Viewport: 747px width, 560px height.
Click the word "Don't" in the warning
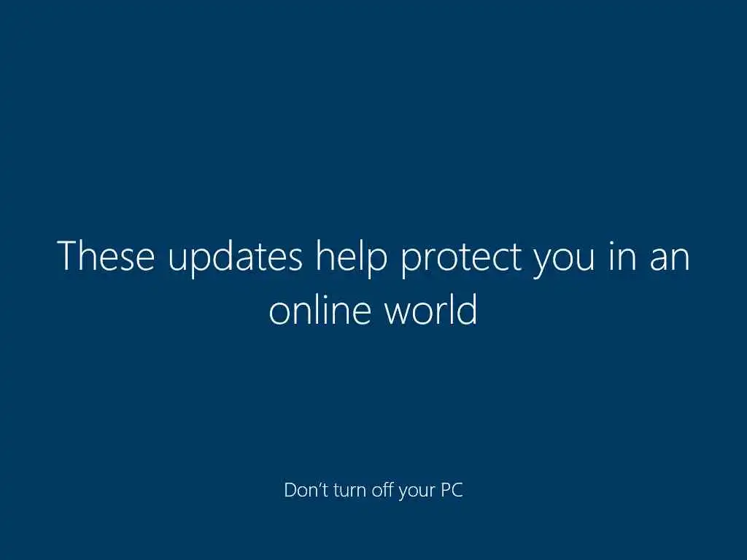(306, 490)
